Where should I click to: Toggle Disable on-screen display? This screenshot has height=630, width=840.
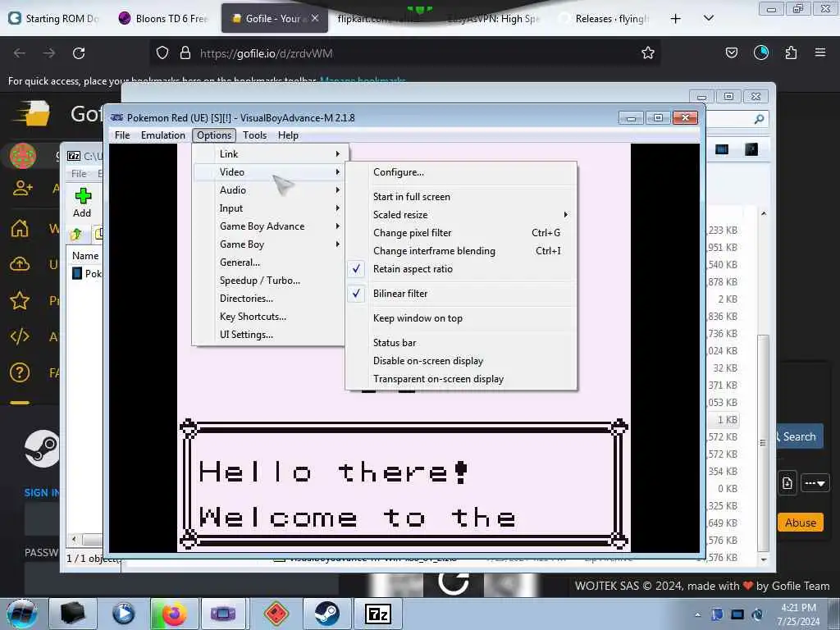pos(461,361)
